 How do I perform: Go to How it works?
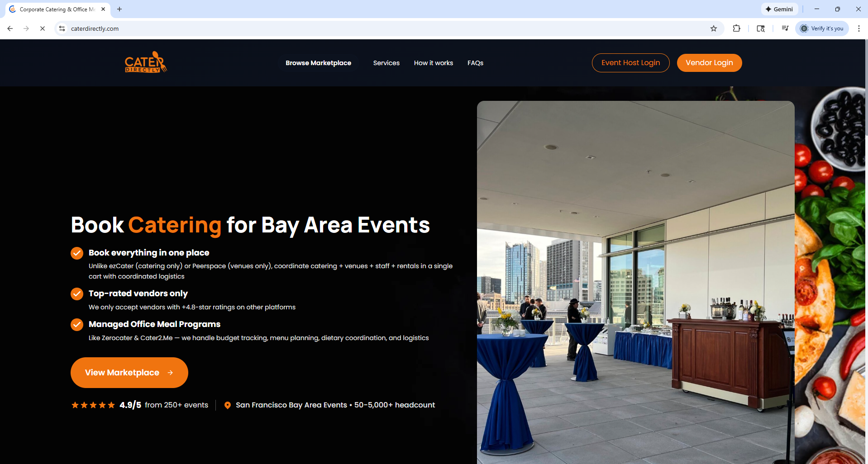tap(433, 63)
